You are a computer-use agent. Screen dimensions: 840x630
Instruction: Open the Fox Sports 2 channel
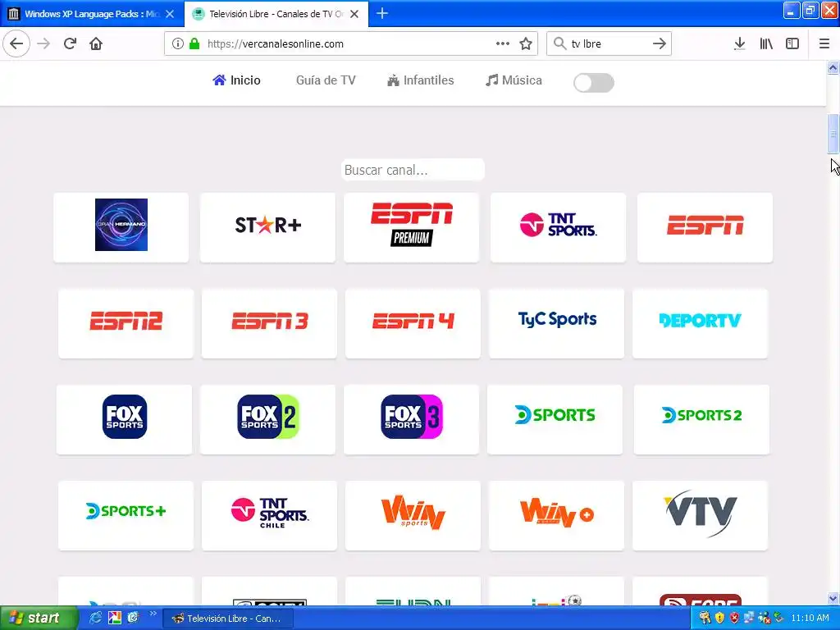268,419
